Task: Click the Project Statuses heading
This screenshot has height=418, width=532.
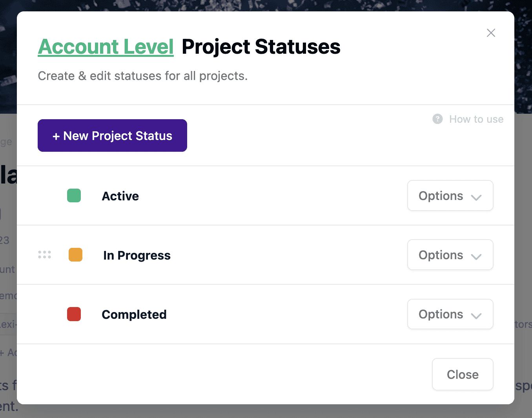Action: click(261, 47)
